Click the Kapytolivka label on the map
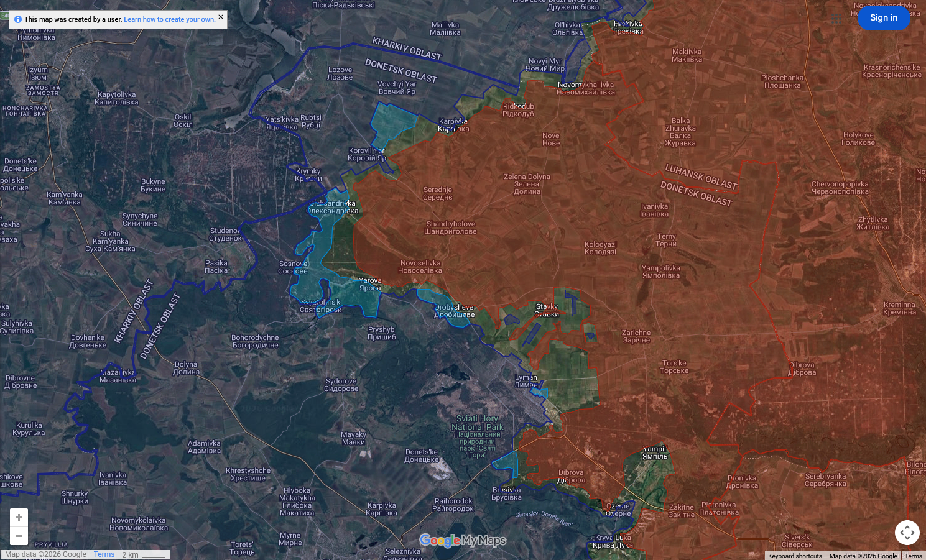This screenshot has height=560, width=926. [x=116, y=98]
